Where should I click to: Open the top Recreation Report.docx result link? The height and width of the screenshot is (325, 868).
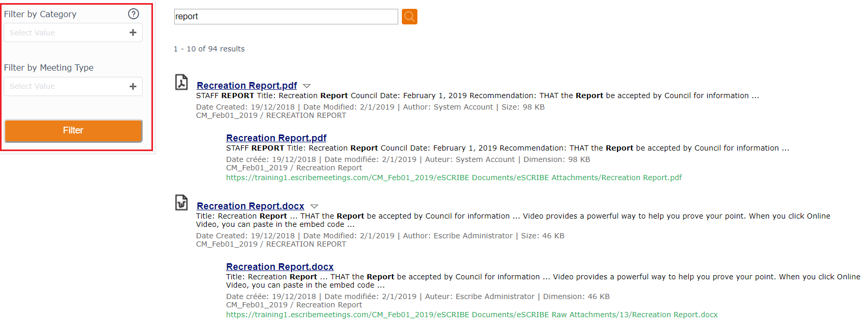tap(250, 206)
